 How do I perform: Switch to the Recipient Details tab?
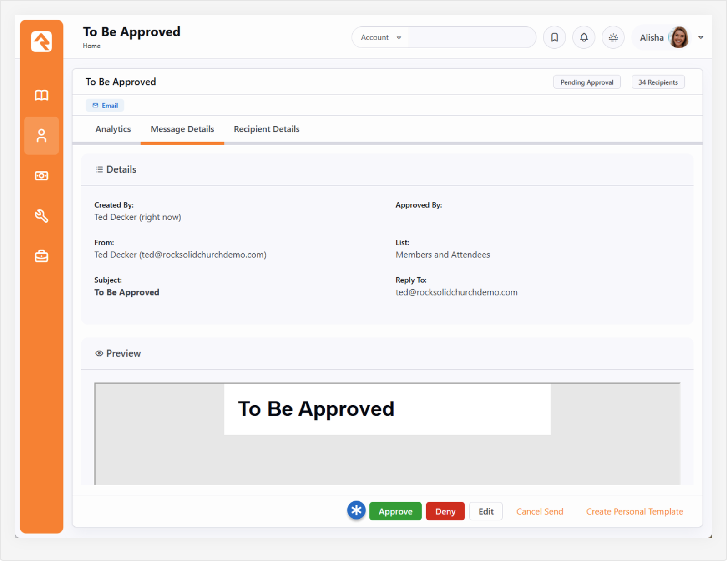click(x=267, y=129)
